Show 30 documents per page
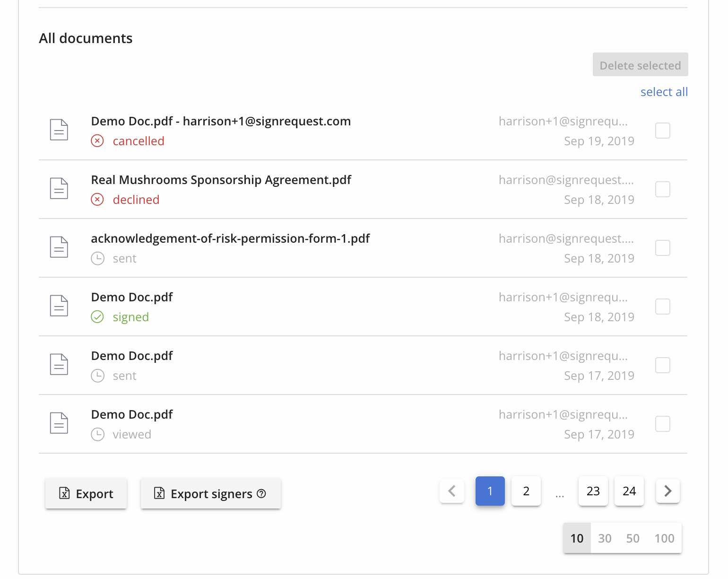The image size is (728, 579). [605, 538]
